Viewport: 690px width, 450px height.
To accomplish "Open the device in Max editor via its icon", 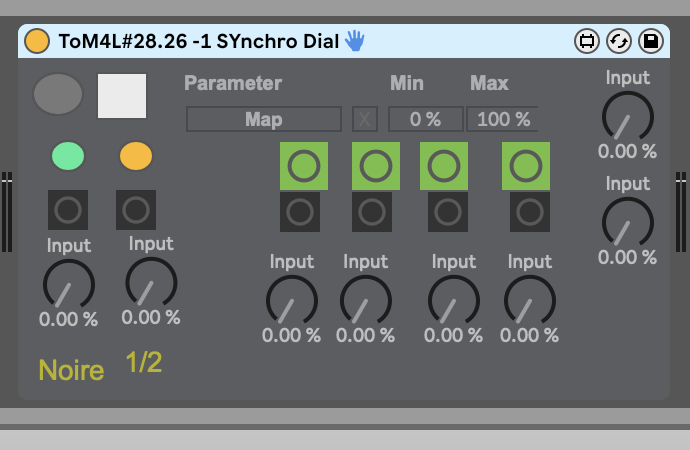I will tap(587, 41).
